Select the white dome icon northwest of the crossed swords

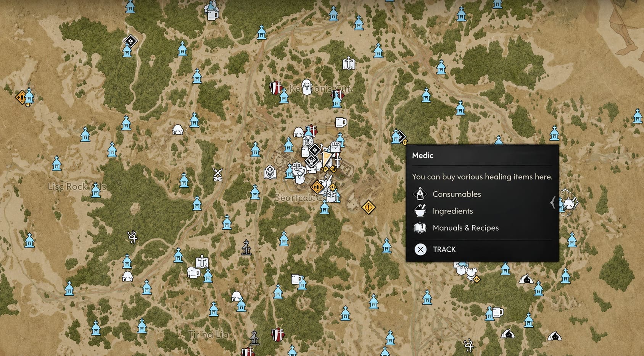177,129
